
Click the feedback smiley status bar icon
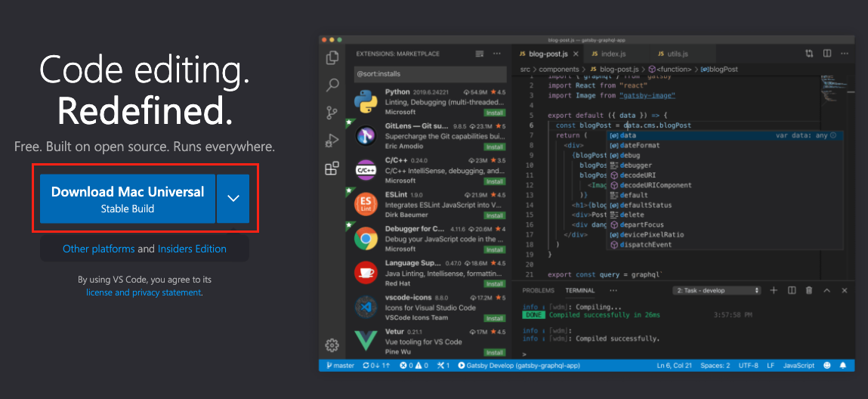(828, 366)
